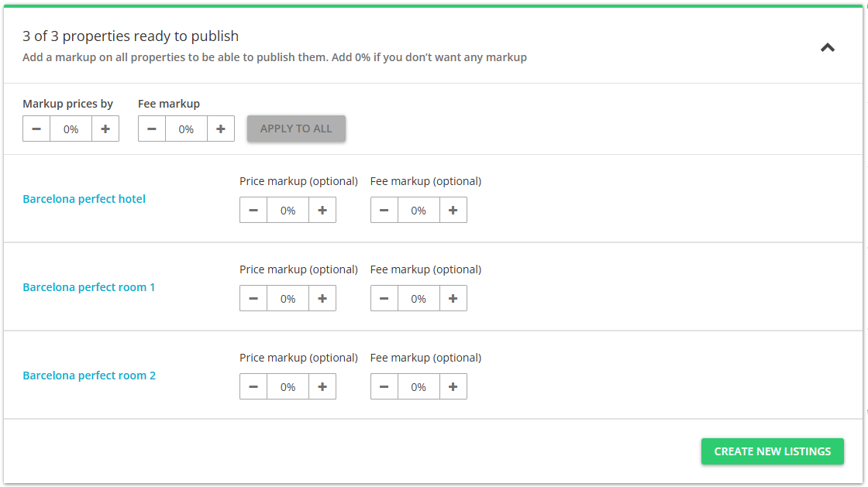This screenshot has width=868, height=487.
Task: Decrease fee markup for Barcelona perfect room 1
Action: (384, 299)
